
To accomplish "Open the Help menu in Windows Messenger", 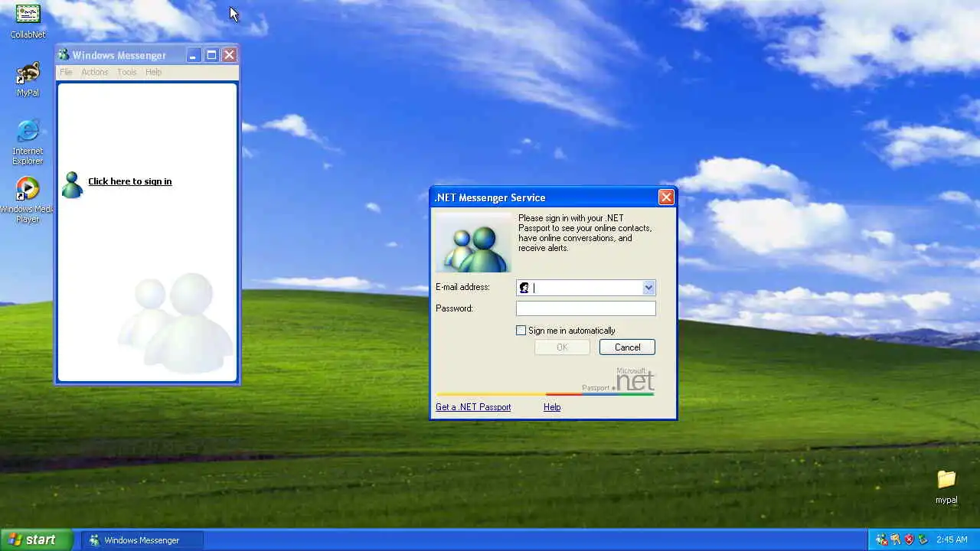I will pos(154,72).
